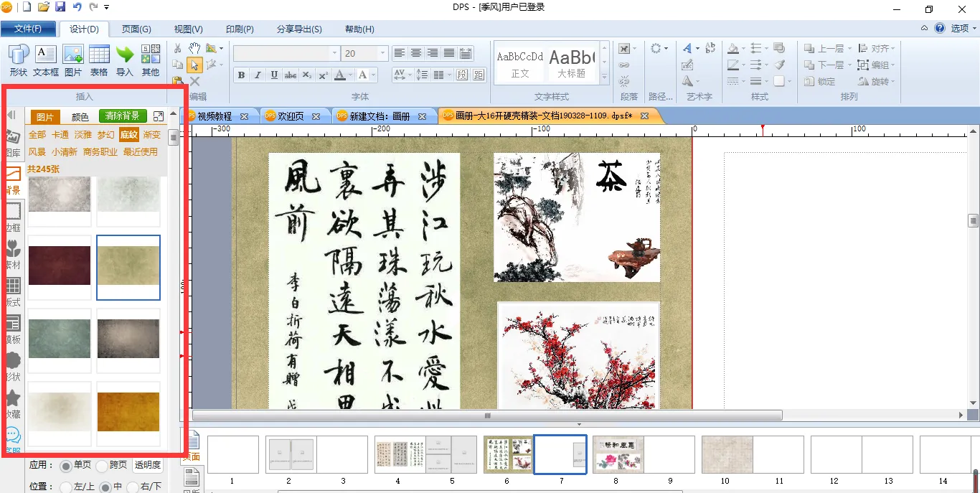Screen dimensions: 980x493
Task: Select the 跨页 (spread) apply option
Action: point(102,466)
